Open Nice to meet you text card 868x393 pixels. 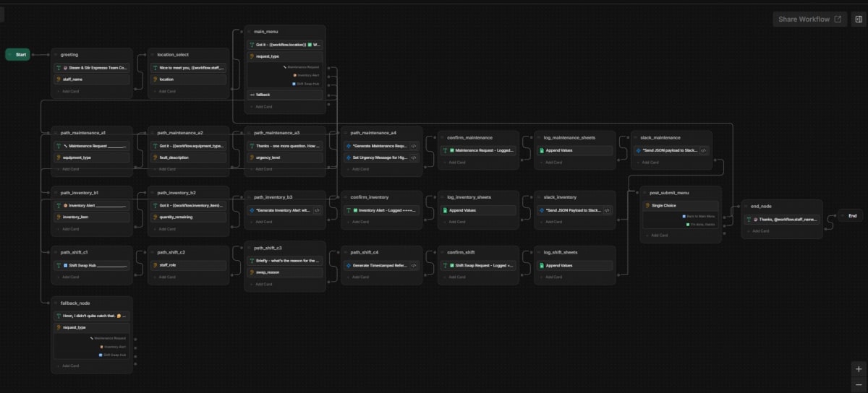coord(188,67)
